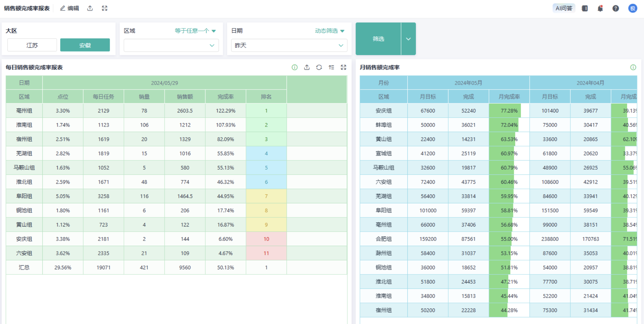Maximize the 每日销售额完成率报表 panel

(343, 67)
